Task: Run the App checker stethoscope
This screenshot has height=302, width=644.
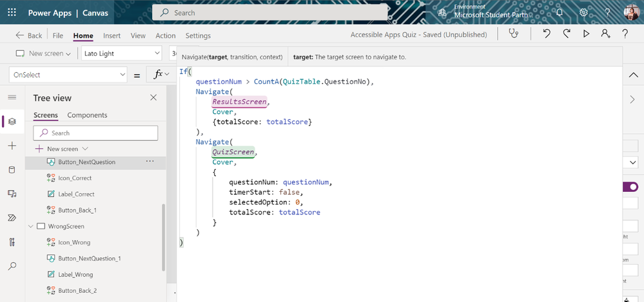Action: point(514,33)
